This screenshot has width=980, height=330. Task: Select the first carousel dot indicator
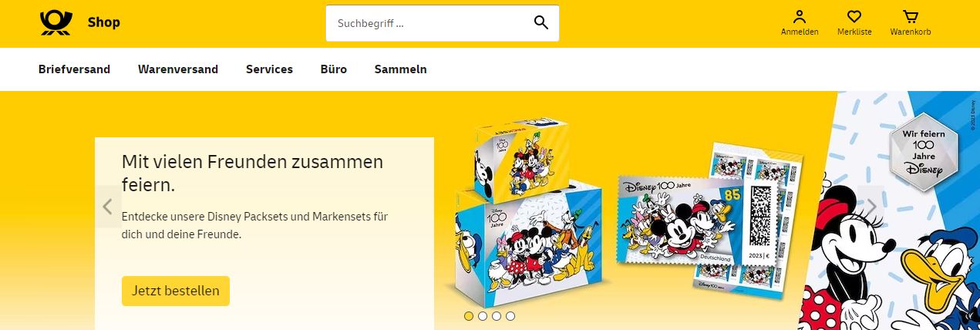coord(469,316)
